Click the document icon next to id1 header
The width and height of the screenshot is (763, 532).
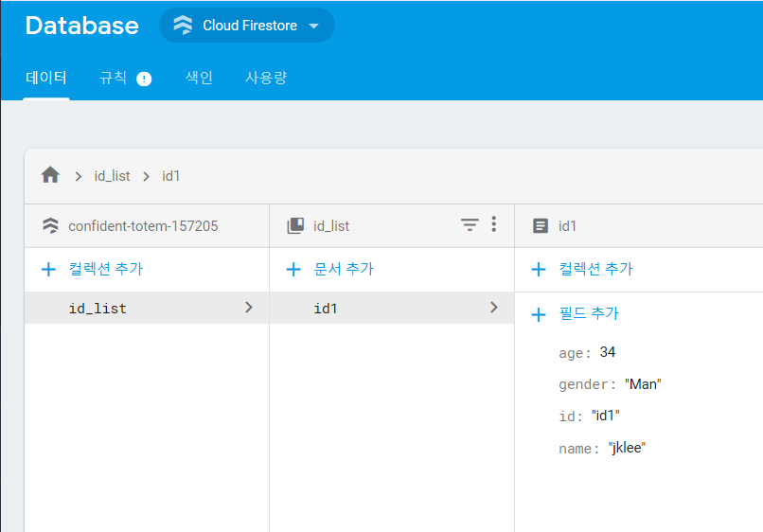pos(541,225)
